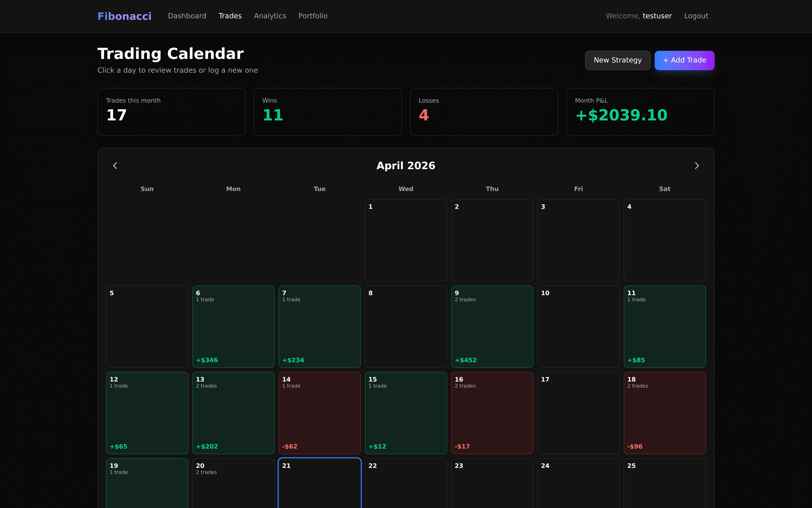Click the Sat weekday header
The image size is (812, 508).
[x=664, y=189]
